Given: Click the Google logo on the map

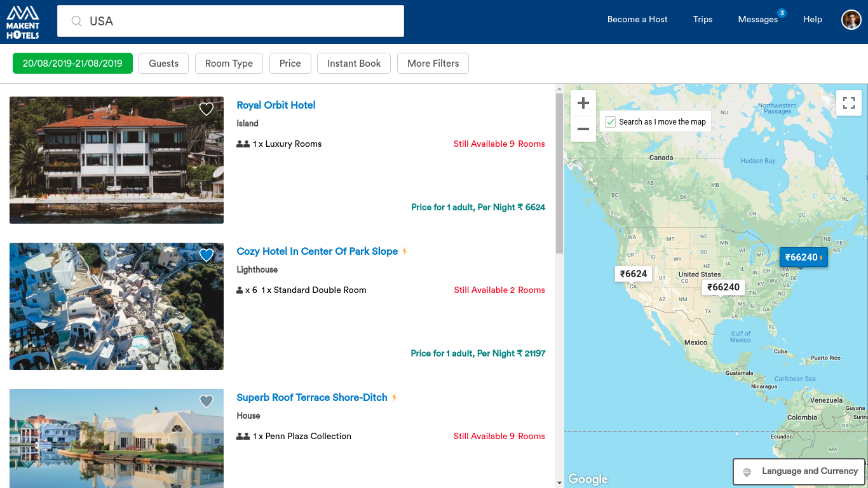Looking at the screenshot, I should pyautogui.click(x=588, y=479).
